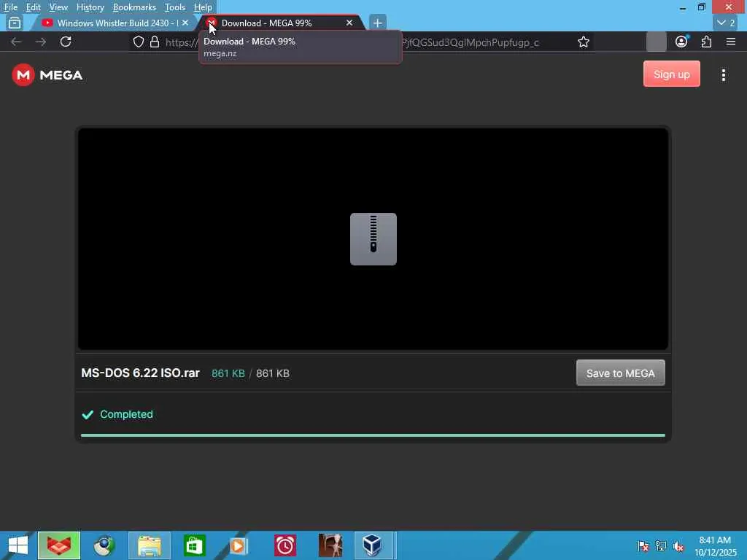This screenshot has height=560, width=747.
Task: Click the Save to MEGA button
Action: (x=620, y=373)
